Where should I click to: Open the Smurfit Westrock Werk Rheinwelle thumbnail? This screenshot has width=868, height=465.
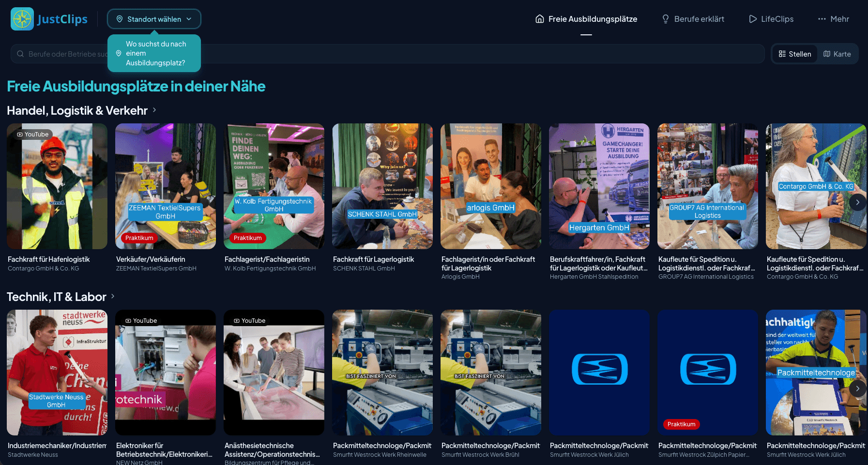coord(382,373)
